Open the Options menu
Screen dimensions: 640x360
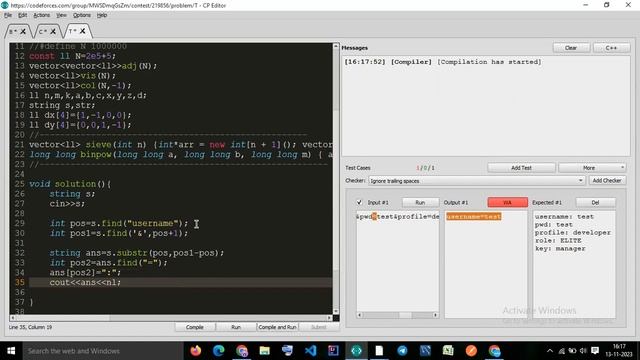coord(82,15)
